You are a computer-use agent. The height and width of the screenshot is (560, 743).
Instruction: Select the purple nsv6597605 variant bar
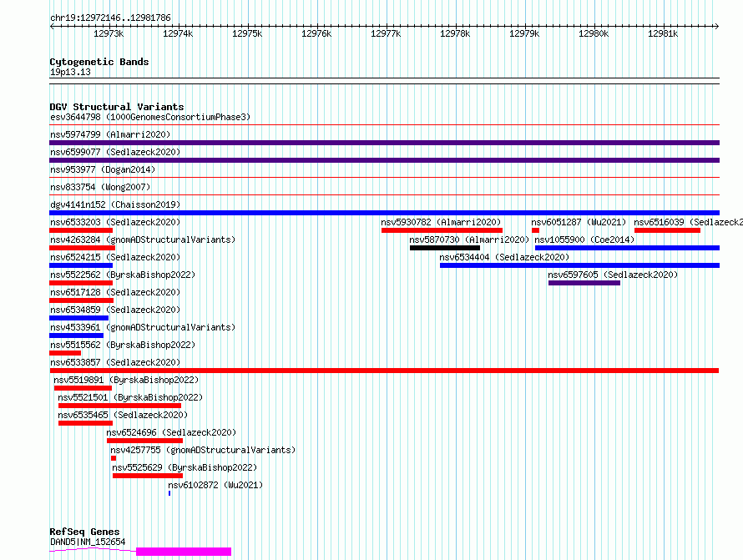pyautogui.click(x=584, y=283)
